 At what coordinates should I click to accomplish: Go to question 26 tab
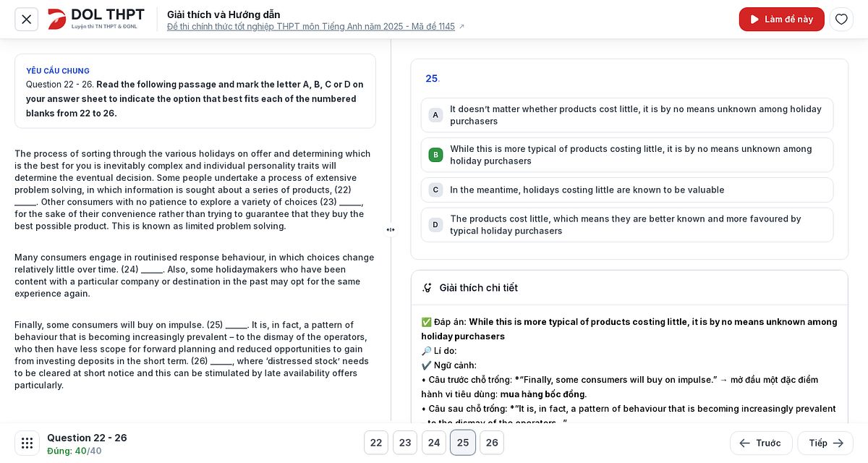pyautogui.click(x=492, y=443)
